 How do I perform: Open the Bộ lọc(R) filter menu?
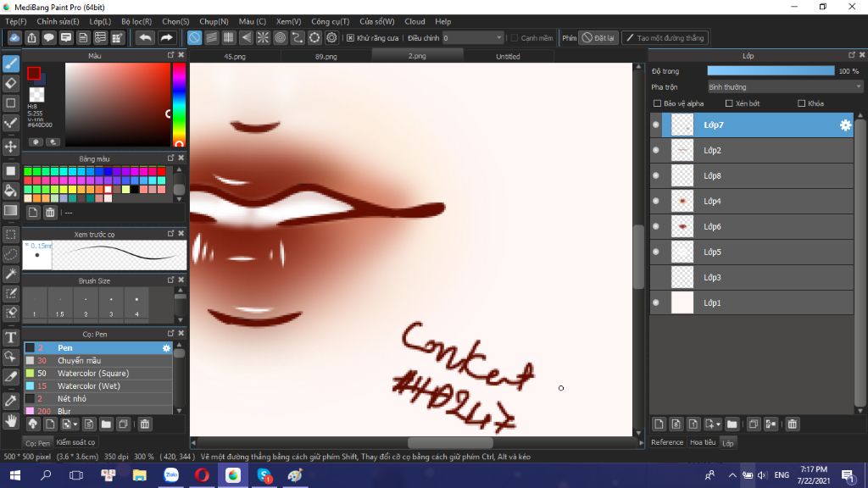(x=136, y=21)
